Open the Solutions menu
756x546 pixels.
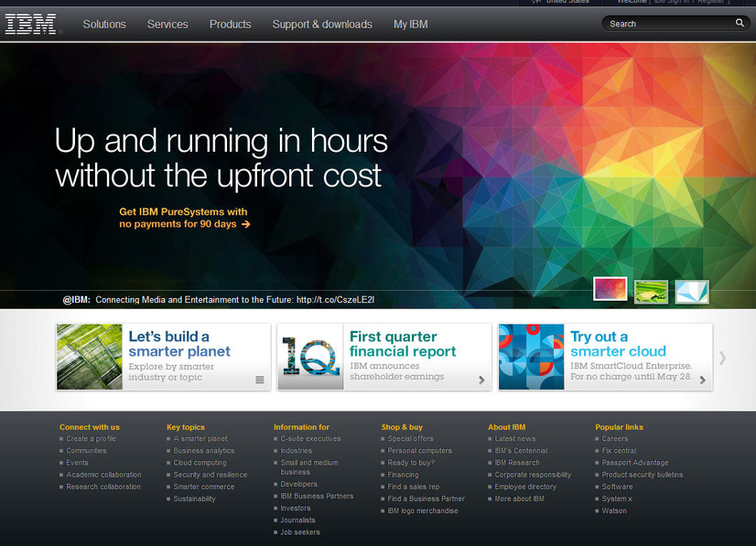tap(104, 24)
